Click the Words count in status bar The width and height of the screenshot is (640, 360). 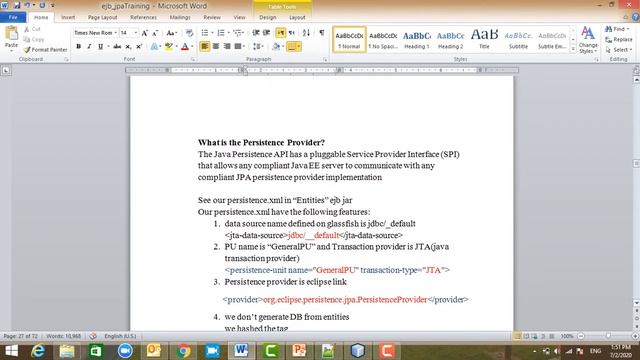[64, 336]
